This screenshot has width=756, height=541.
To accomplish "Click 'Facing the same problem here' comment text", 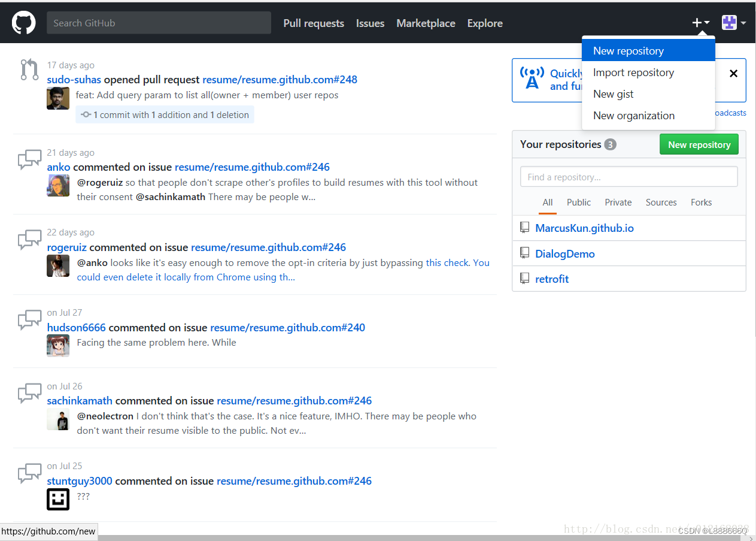I will tap(156, 343).
